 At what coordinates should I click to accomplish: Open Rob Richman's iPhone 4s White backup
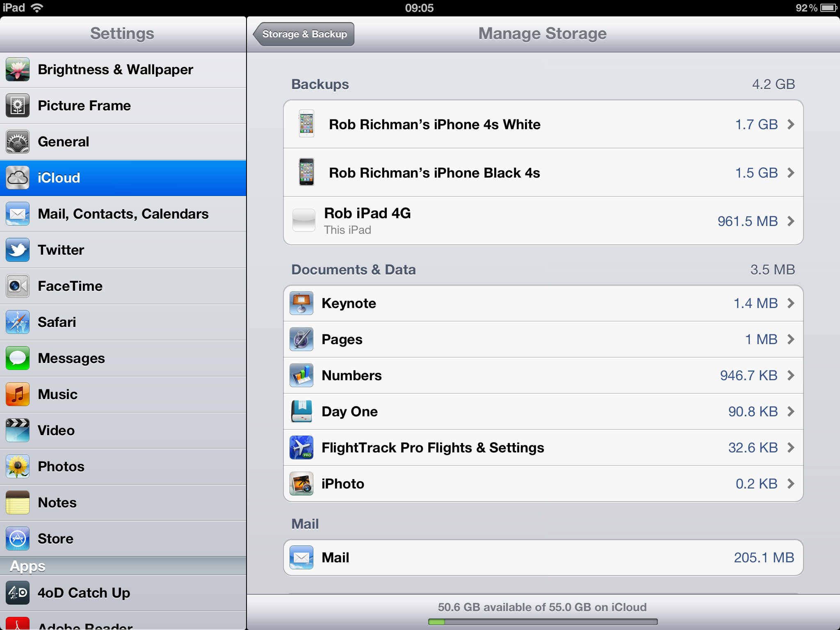(435, 124)
